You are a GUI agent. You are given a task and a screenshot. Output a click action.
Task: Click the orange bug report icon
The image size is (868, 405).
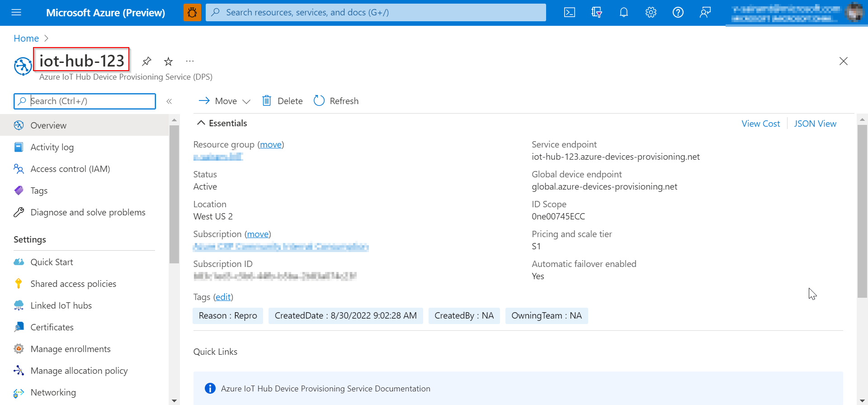tap(192, 12)
